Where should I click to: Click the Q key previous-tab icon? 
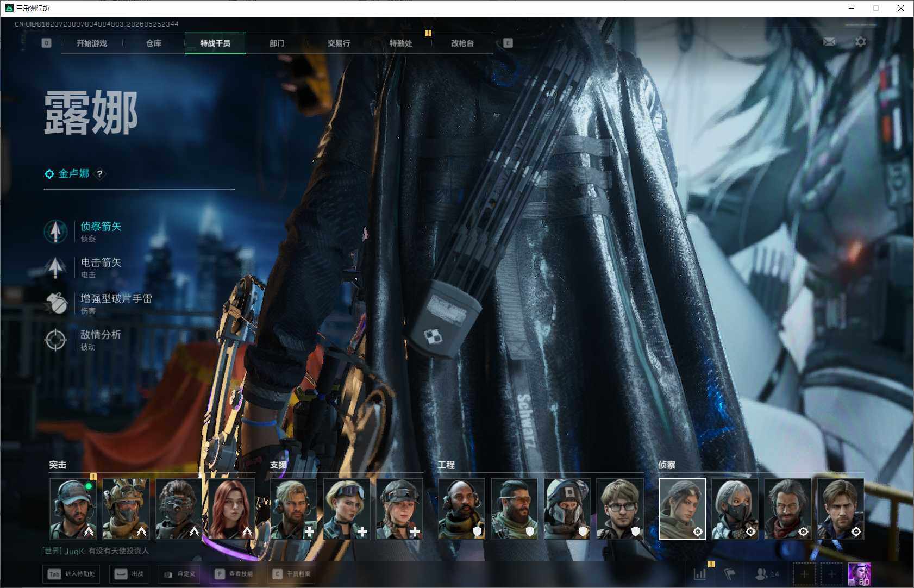pos(46,43)
